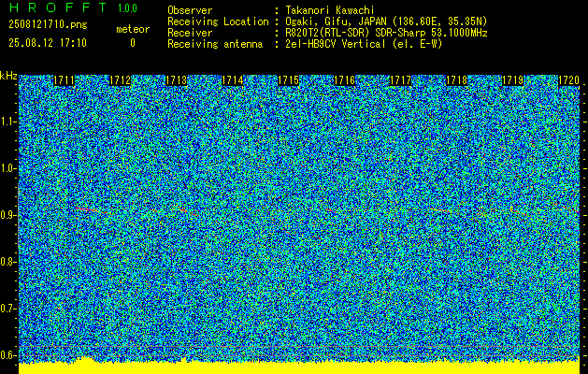Click the date stamp 25.08.12 17:10
588x374 pixels.
48,43
